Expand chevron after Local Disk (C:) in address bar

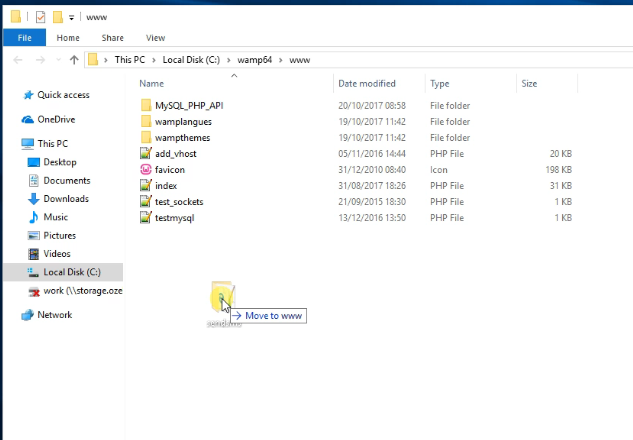coord(228,60)
